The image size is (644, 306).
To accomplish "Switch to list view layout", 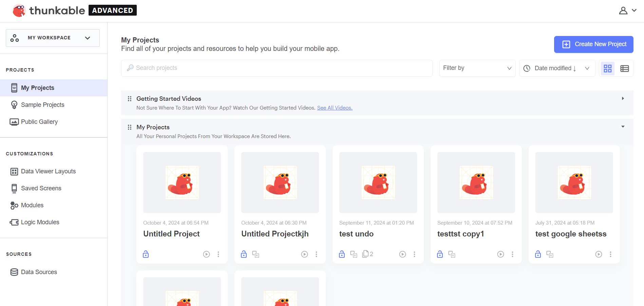I will click(x=624, y=68).
